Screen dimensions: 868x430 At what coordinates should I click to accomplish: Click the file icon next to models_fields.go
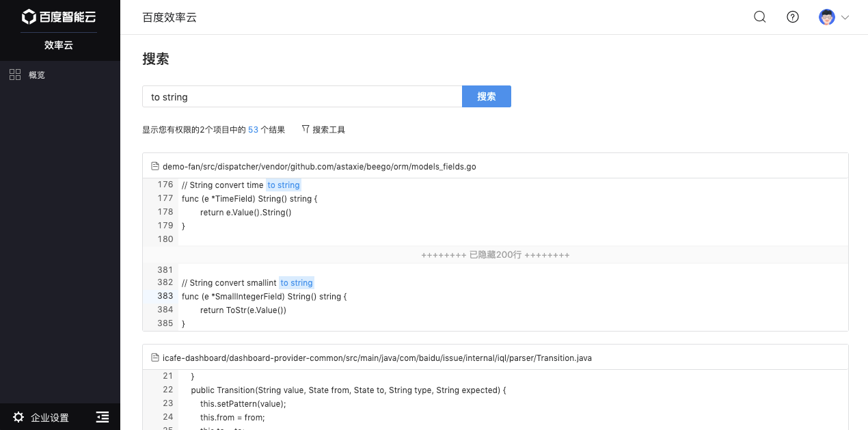(x=154, y=166)
